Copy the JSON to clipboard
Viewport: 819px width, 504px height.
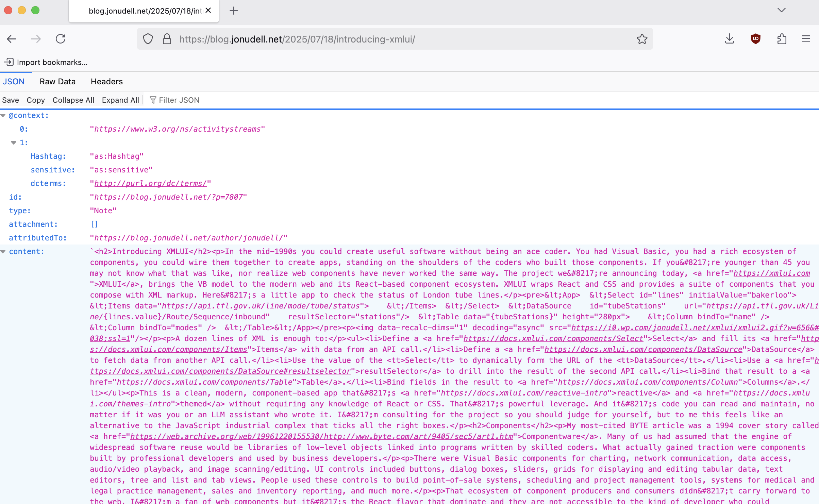point(36,100)
